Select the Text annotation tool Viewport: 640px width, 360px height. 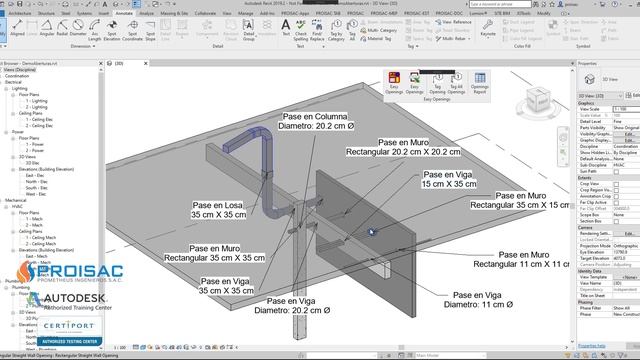pyautogui.click(x=286, y=28)
